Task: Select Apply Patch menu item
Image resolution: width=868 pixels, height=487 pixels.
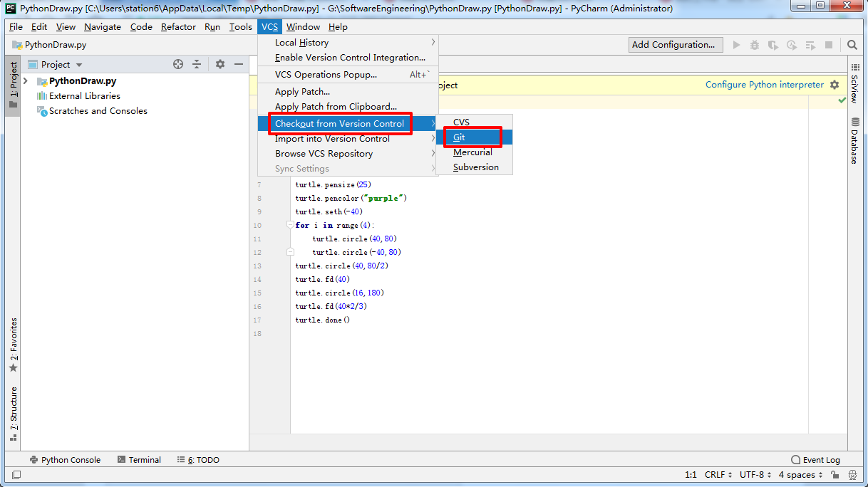Action: [348, 92]
